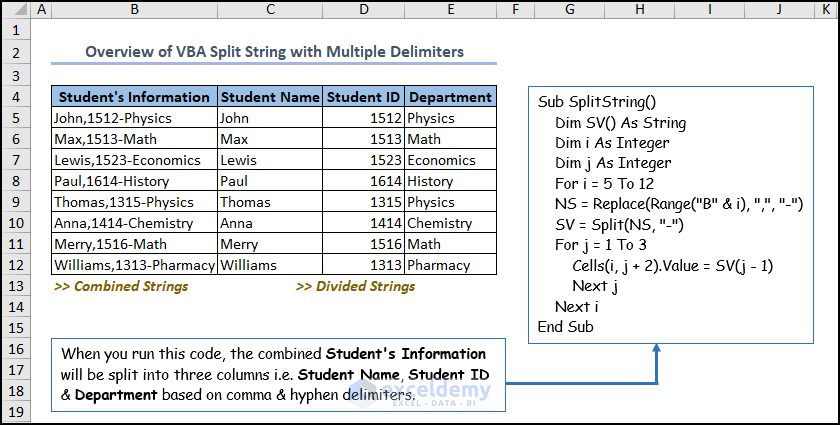Image resolution: width=840 pixels, height=425 pixels.
Task: Select cell containing John,1512-Physics
Action: [x=134, y=118]
